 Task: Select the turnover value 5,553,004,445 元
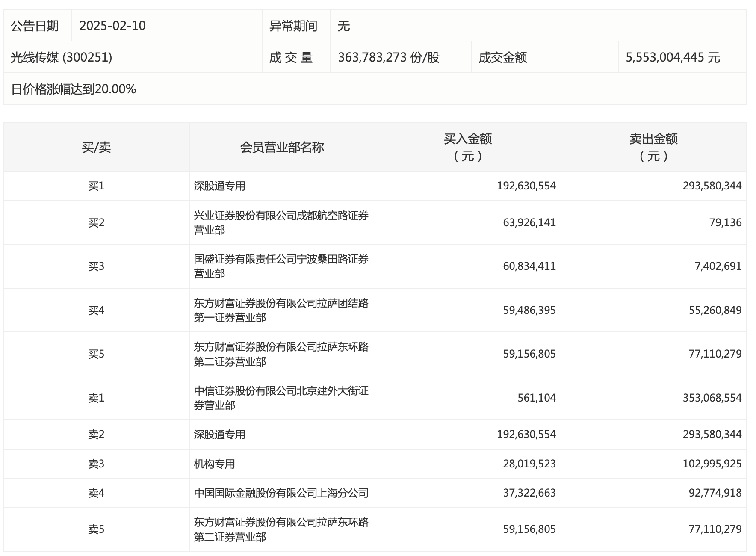coord(673,57)
